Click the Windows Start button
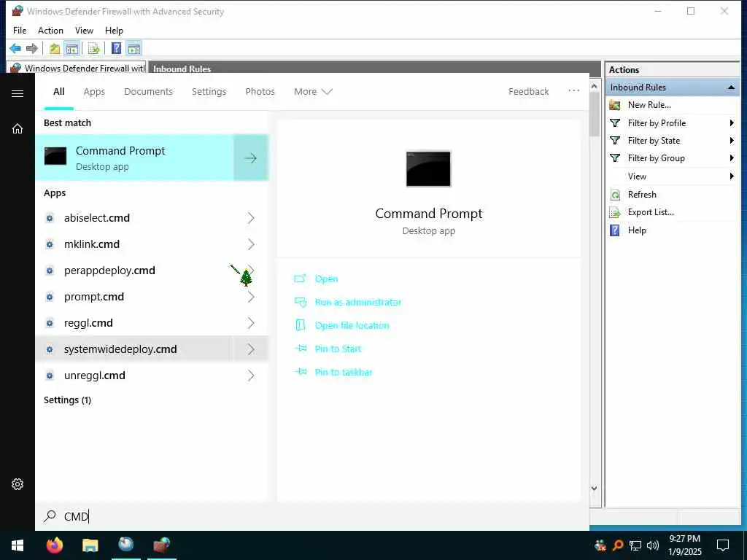 [x=18, y=545]
